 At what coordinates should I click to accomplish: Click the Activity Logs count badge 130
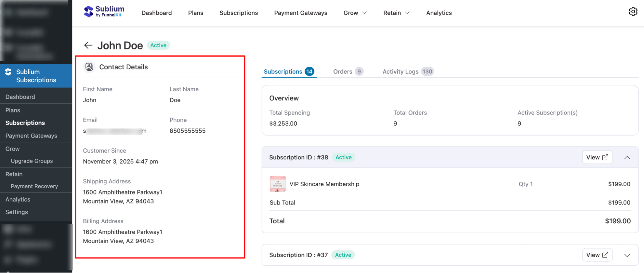(427, 72)
